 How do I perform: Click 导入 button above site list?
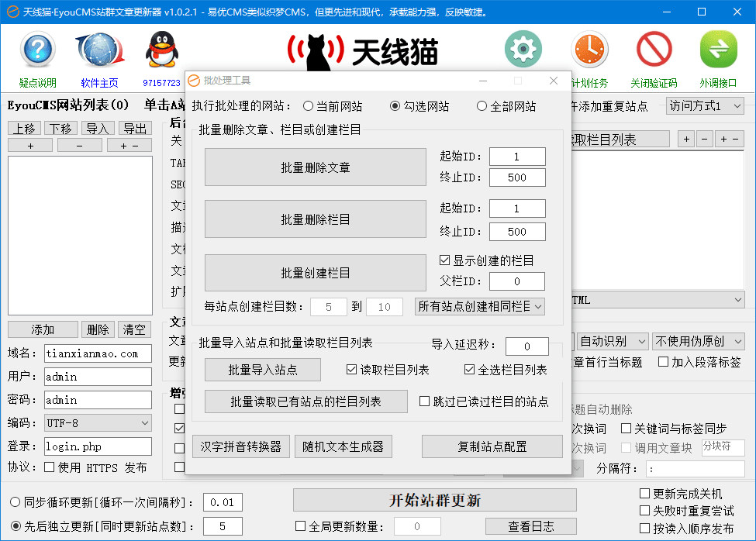click(98, 129)
